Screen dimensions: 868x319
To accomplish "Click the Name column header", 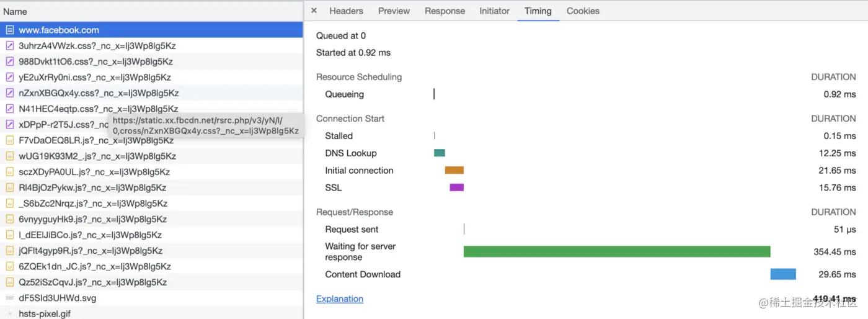I will (15, 11).
